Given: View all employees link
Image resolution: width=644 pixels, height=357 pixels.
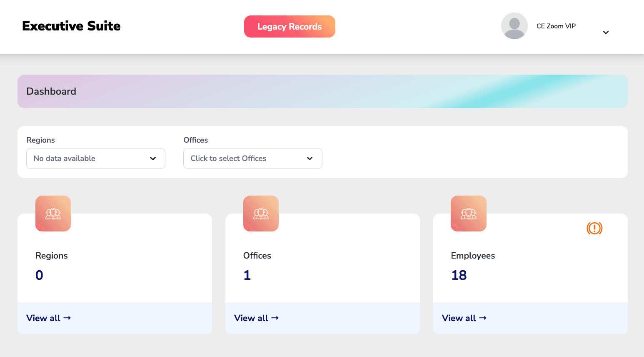Looking at the screenshot, I should click(x=459, y=318).
